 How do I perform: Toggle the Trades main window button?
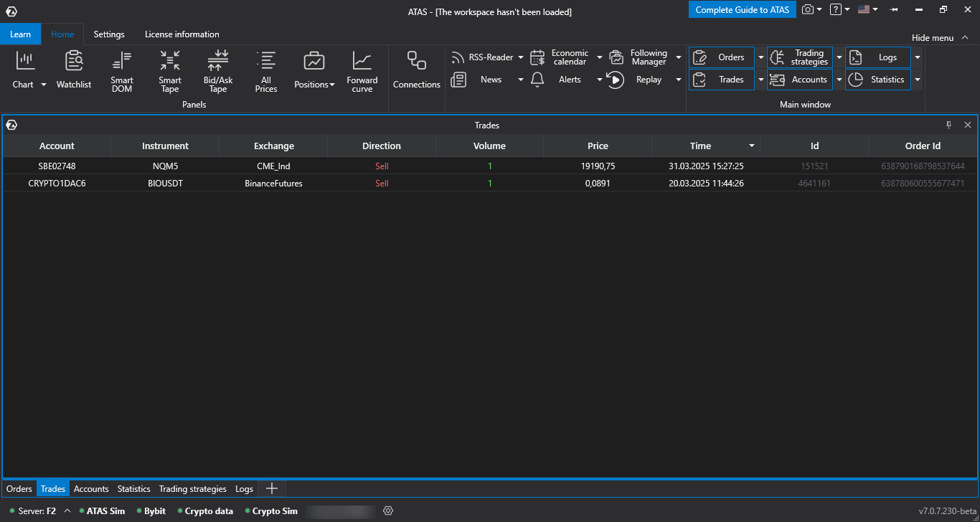[722, 80]
